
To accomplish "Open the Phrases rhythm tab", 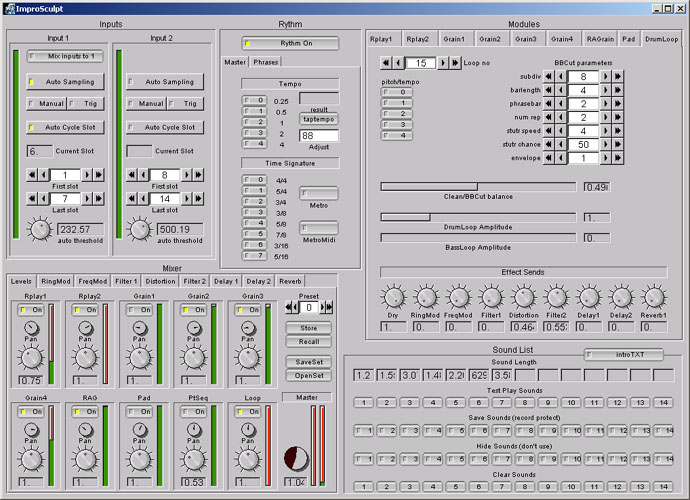I will point(265,62).
